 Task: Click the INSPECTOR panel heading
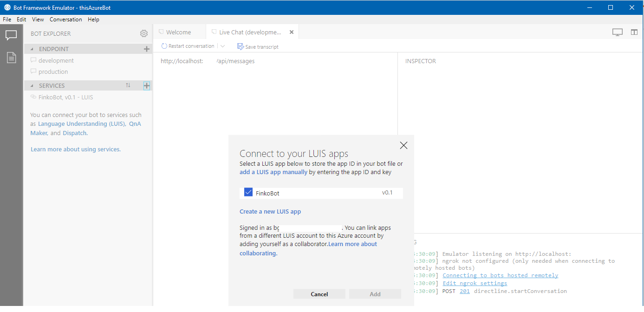pos(421,61)
